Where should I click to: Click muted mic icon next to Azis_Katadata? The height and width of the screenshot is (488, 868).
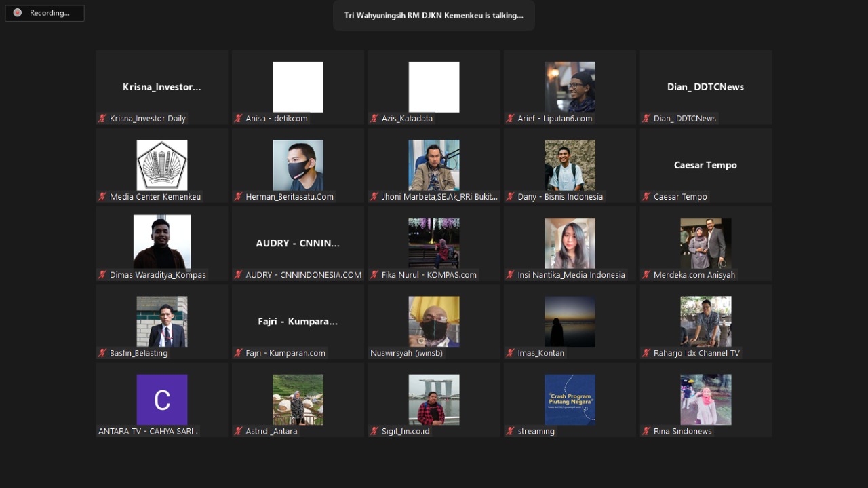[x=374, y=119]
